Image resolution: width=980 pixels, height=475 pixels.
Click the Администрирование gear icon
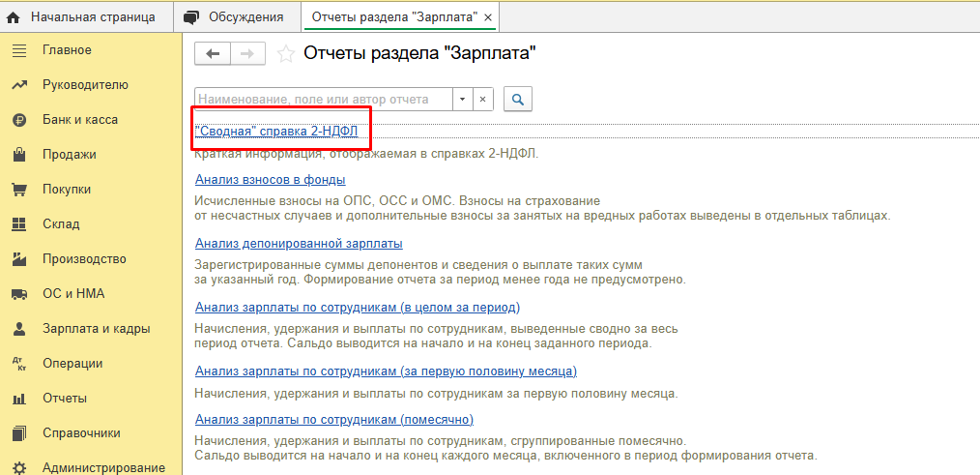[x=19, y=468]
